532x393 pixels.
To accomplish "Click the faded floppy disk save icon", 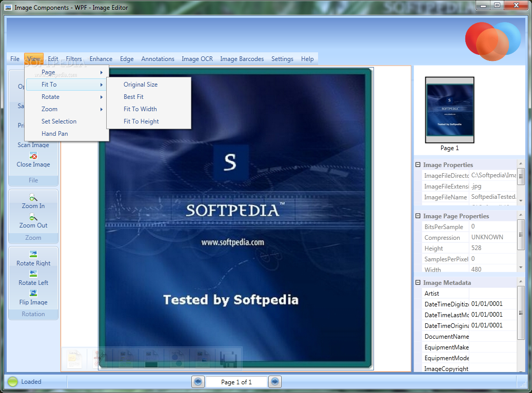I will (228, 359).
